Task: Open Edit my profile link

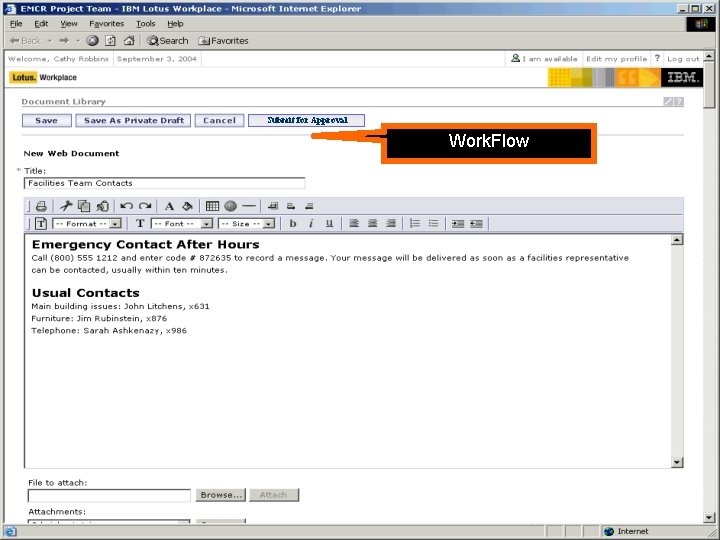Action: click(617, 59)
